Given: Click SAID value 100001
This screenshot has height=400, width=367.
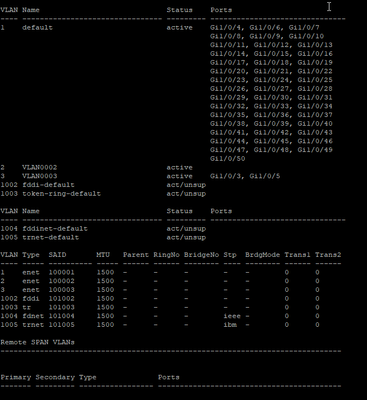Looking at the screenshot, I should [x=62, y=272].
